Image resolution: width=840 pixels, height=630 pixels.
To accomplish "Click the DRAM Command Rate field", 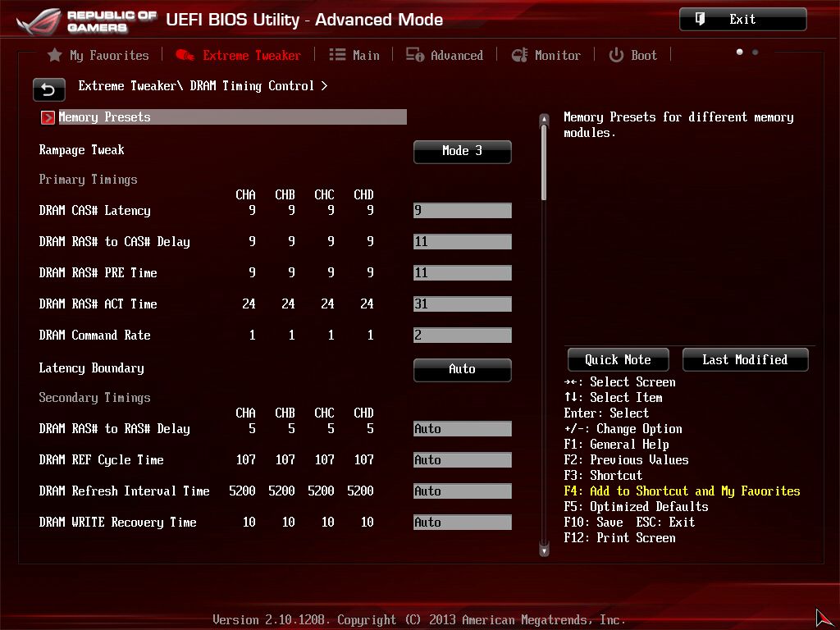I will pos(463,335).
